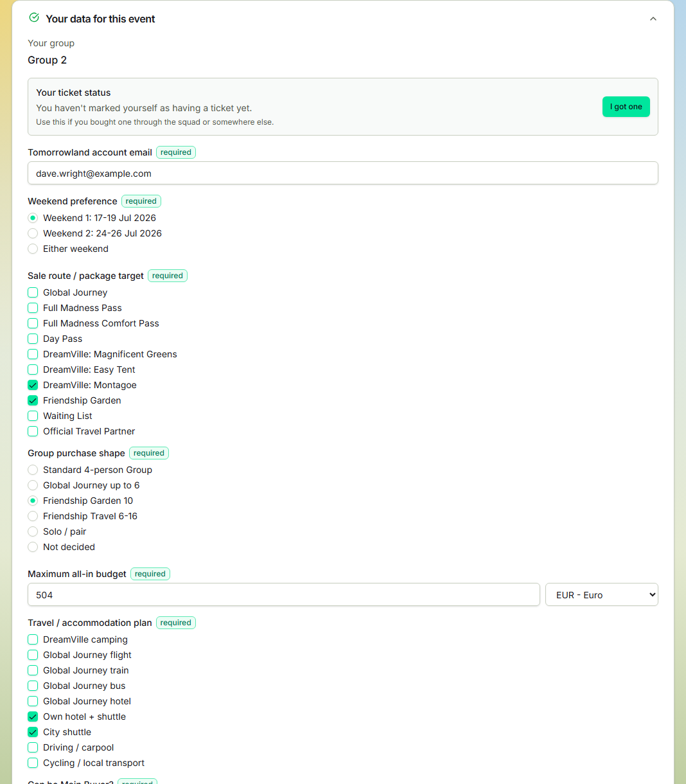Click the 'Travel / accommodation plan' label
This screenshot has width=686, height=784.
[90, 623]
